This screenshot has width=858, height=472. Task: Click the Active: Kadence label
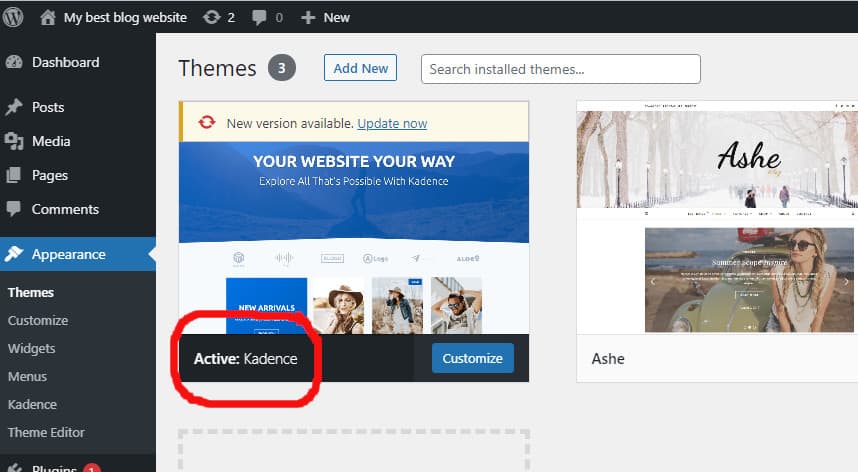pyautogui.click(x=246, y=359)
